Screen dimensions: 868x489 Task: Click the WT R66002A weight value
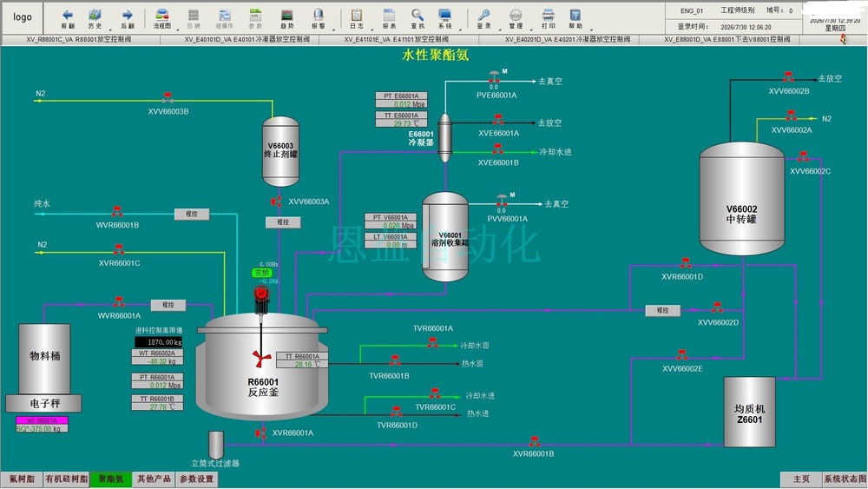tap(157, 361)
